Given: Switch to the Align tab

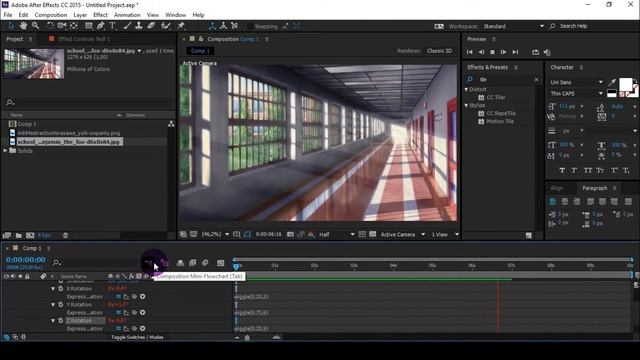Looking at the screenshot, I should (557, 188).
